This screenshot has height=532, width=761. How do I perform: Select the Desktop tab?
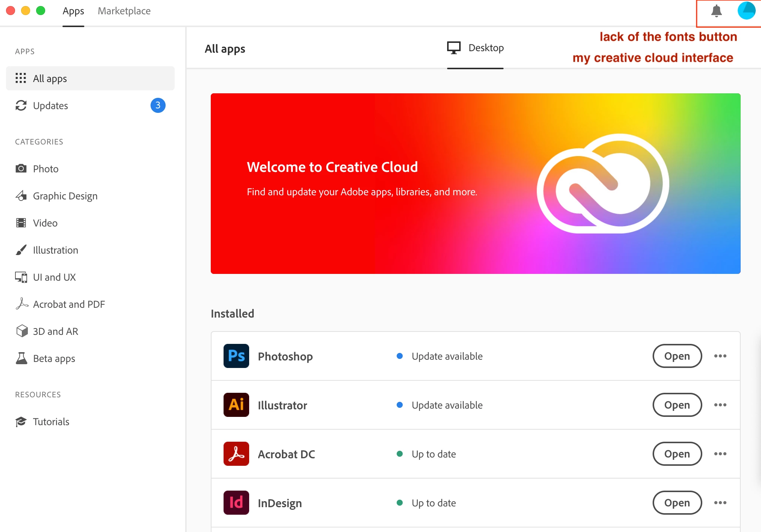pos(475,48)
